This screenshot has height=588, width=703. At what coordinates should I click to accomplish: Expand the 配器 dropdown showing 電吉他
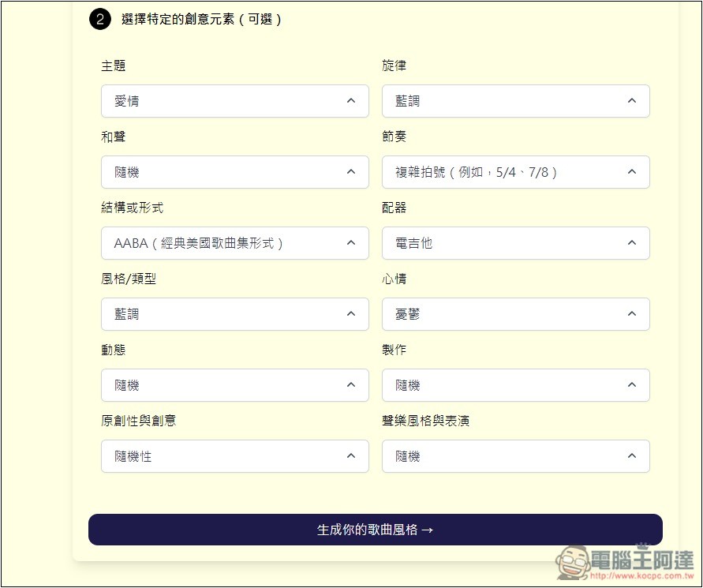coord(515,243)
